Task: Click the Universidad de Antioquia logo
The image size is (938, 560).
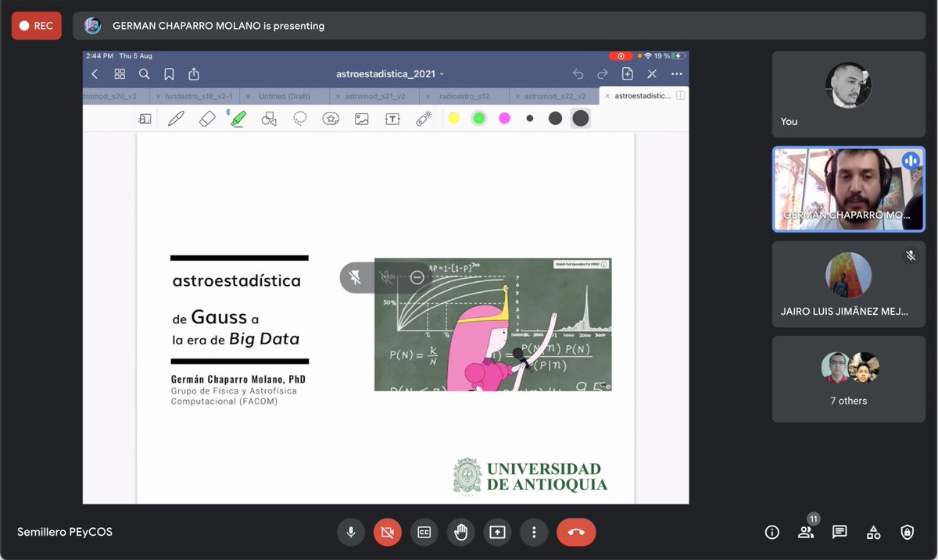Action: [530, 476]
